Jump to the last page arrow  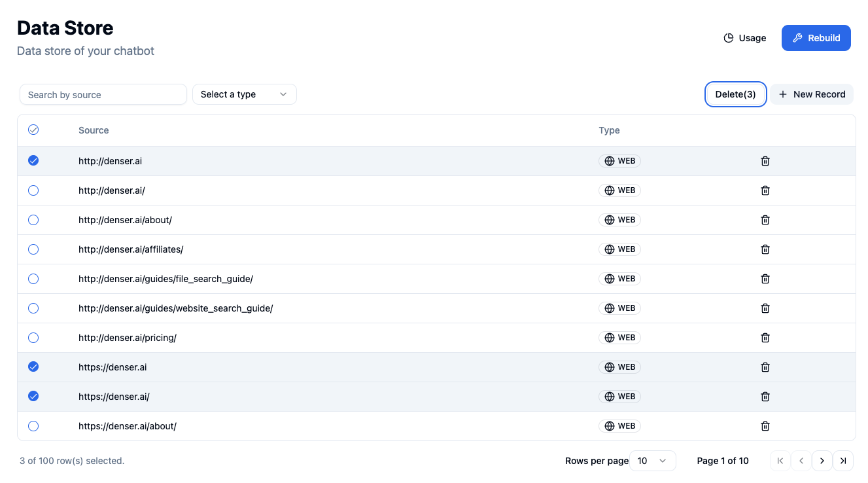(x=843, y=461)
